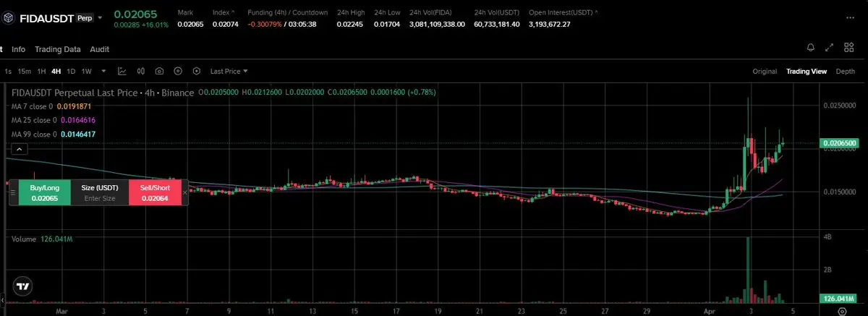Select the 1D interval

[71, 71]
